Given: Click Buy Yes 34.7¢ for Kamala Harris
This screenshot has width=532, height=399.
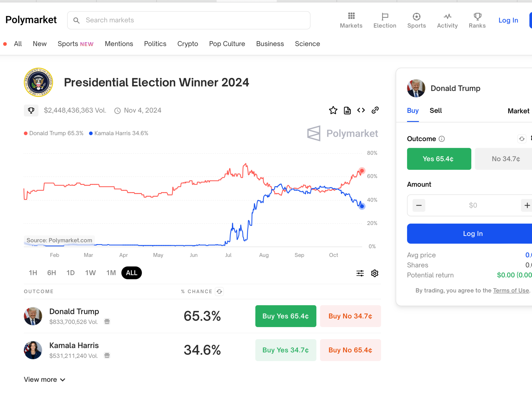Looking at the screenshot, I should [x=285, y=350].
